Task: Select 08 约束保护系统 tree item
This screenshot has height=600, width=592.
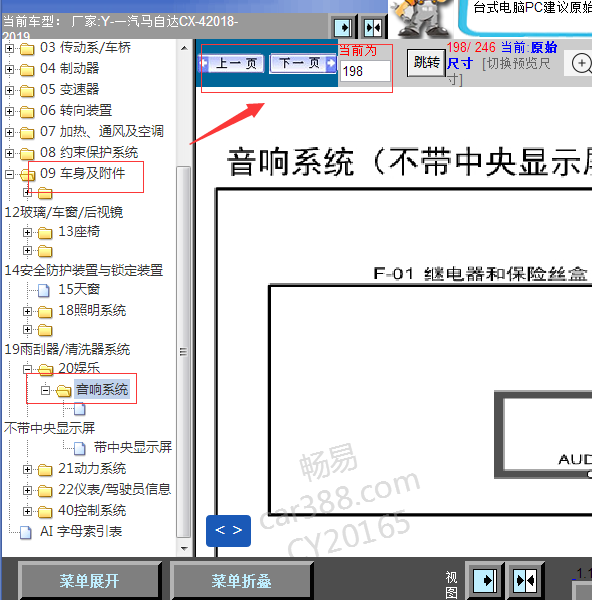Action: (x=89, y=152)
